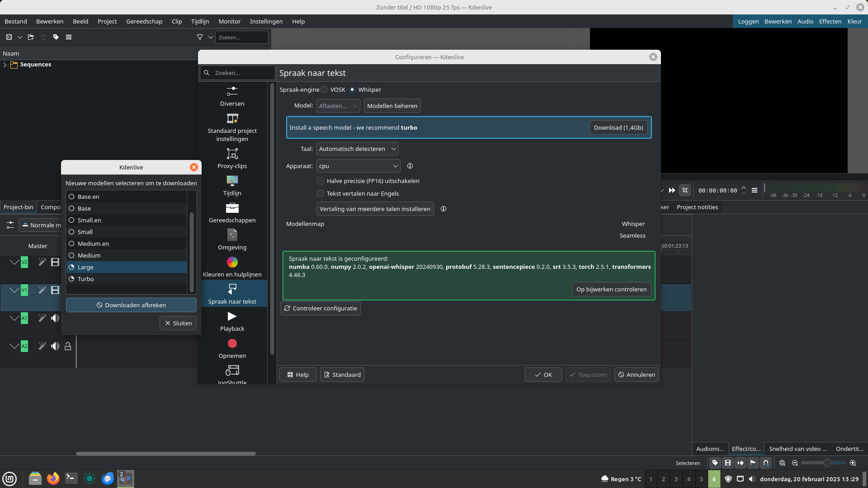The width and height of the screenshot is (868, 488).
Task: Click the lock icon on track A2
Action: click(68, 346)
